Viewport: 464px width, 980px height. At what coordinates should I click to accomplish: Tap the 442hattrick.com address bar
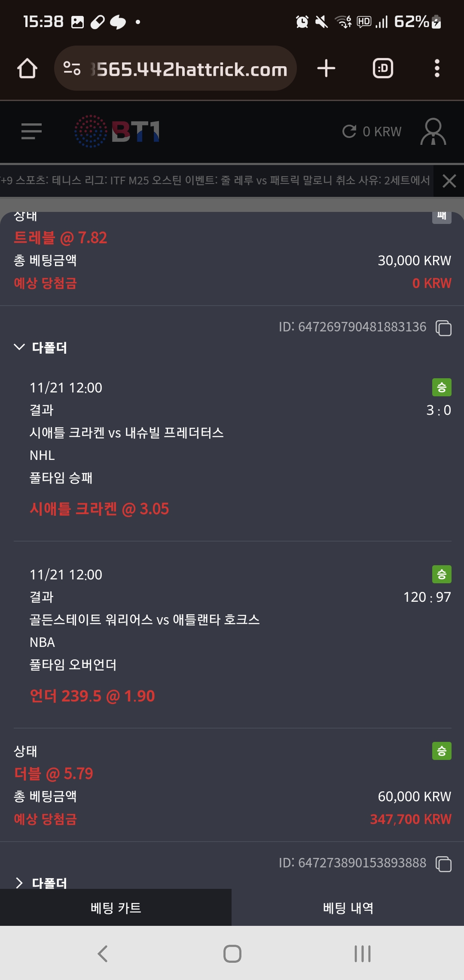(189, 69)
